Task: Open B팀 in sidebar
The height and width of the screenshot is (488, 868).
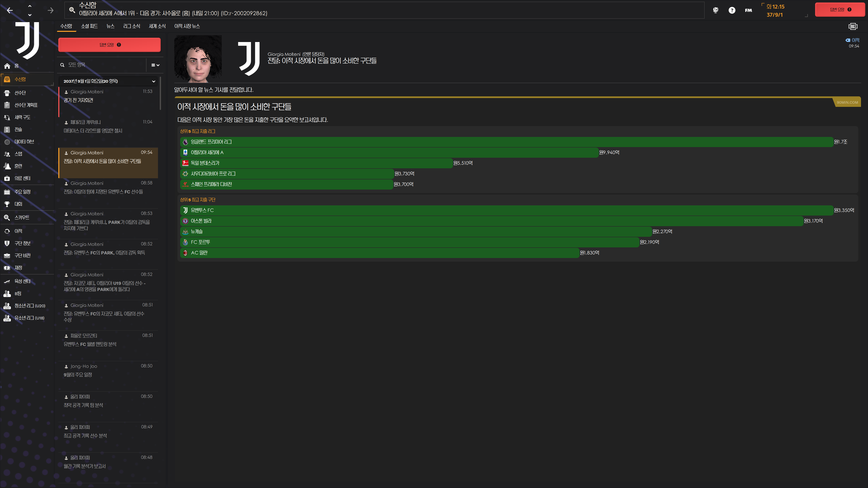Action: (27, 293)
